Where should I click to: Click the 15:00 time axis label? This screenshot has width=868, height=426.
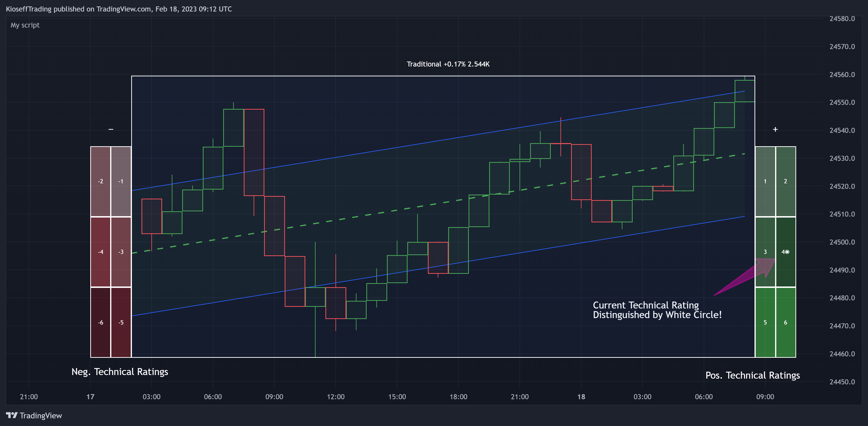(397, 397)
